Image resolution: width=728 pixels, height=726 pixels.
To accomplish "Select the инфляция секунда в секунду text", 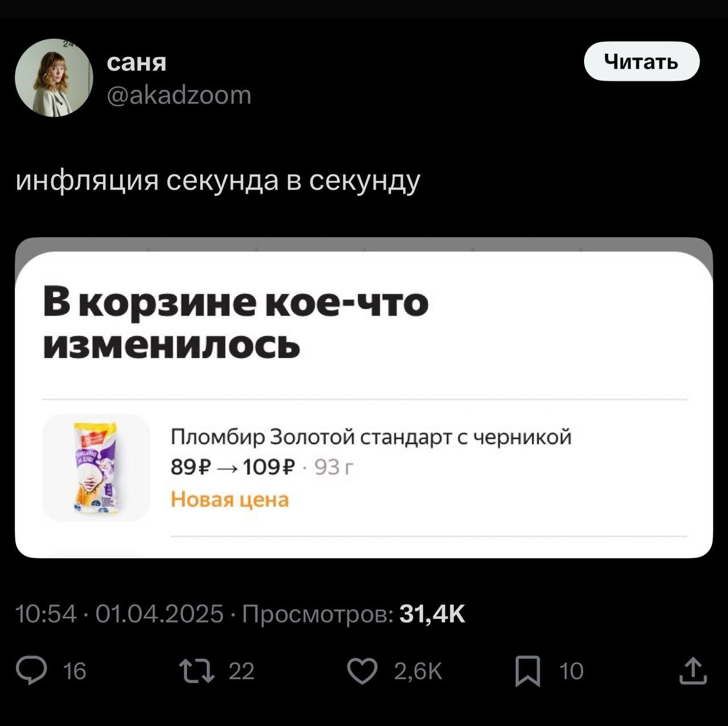I will coord(218,181).
